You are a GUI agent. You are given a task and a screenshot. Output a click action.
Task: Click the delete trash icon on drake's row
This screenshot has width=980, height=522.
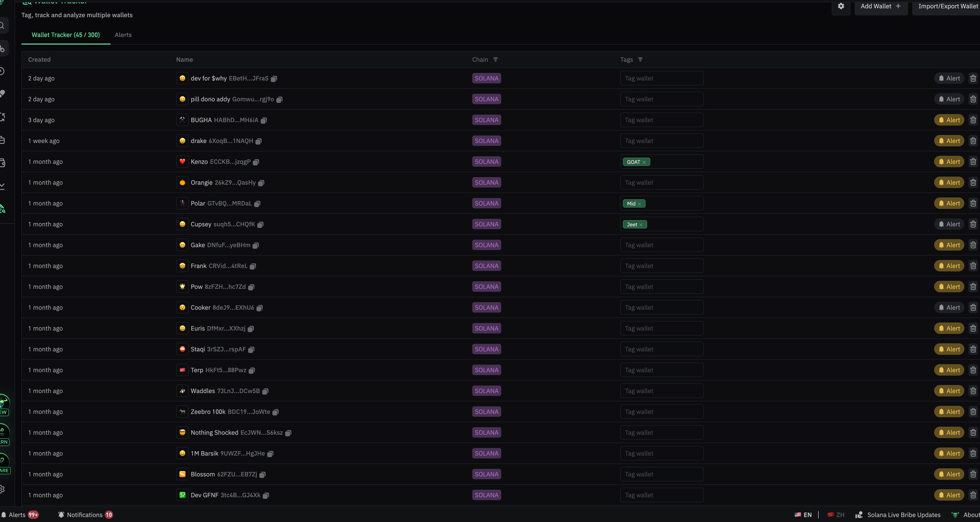[973, 141]
